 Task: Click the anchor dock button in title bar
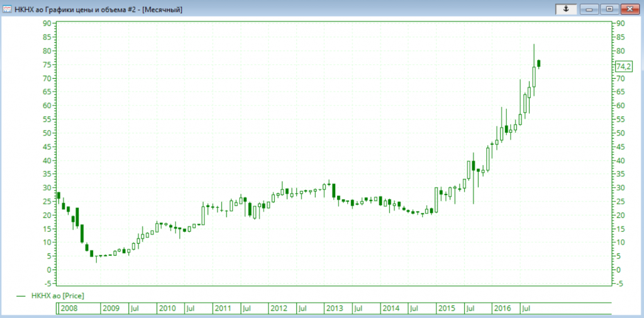pos(565,9)
